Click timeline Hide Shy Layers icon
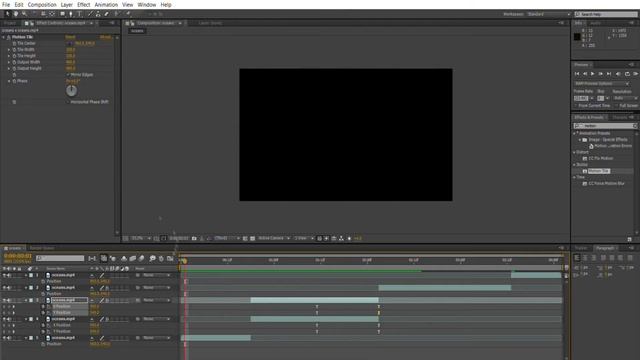 pos(124,258)
